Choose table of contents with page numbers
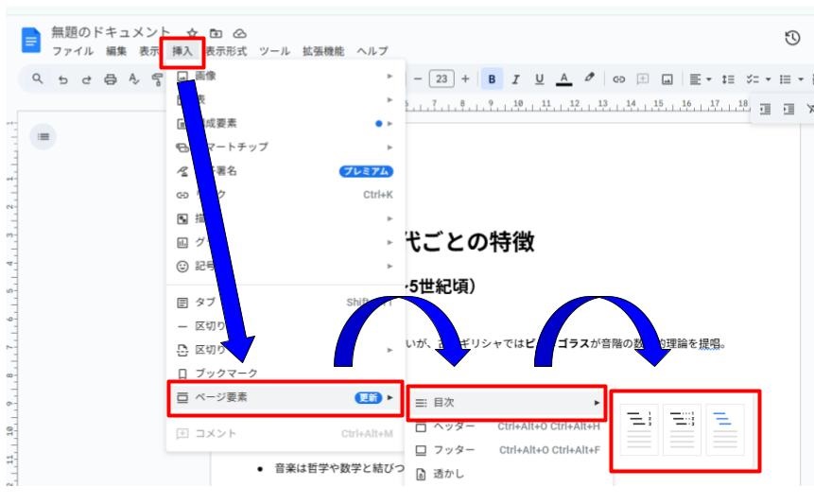 (639, 430)
